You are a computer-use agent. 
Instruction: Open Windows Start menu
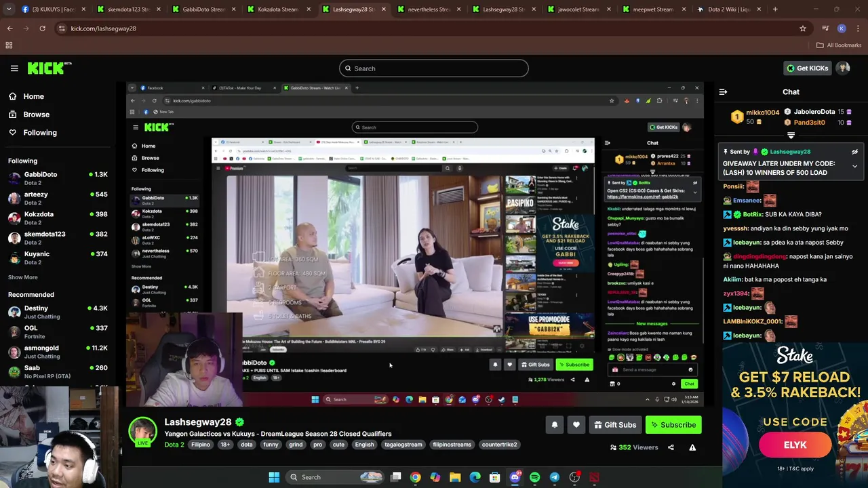pos(274,477)
